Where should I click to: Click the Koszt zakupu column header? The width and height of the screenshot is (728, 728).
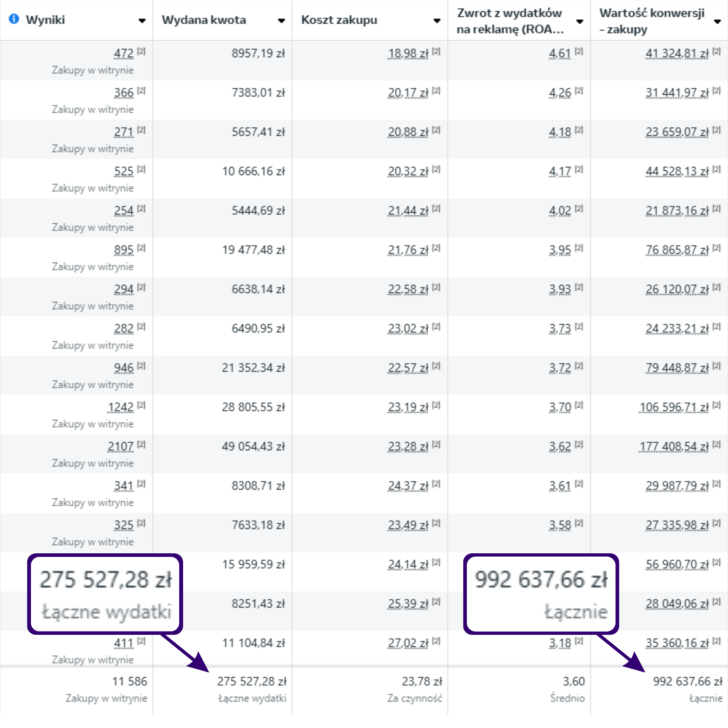[339, 20]
